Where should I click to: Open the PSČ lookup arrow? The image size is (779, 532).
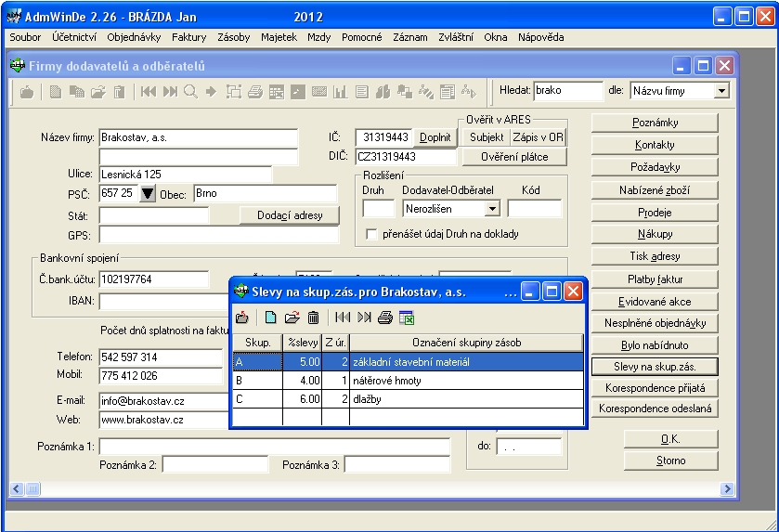tap(148, 193)
